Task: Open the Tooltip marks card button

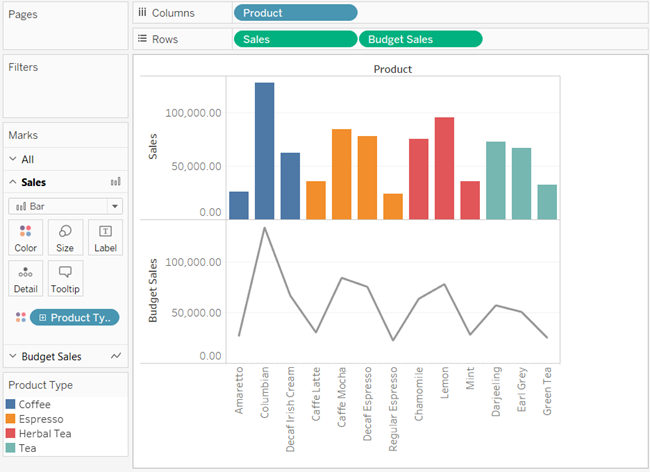Action: tap(65, 278)
